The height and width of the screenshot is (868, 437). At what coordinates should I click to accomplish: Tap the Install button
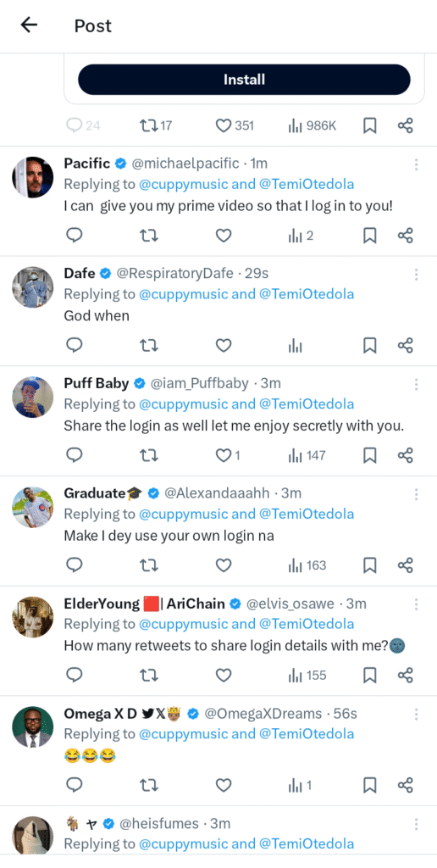click(x=244, y=80)
